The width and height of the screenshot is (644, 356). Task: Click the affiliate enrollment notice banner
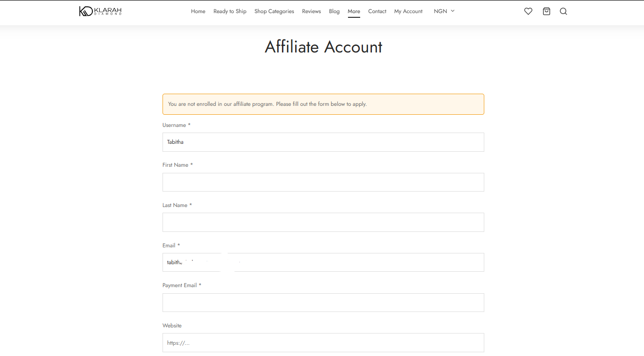[x=323, y=104]
